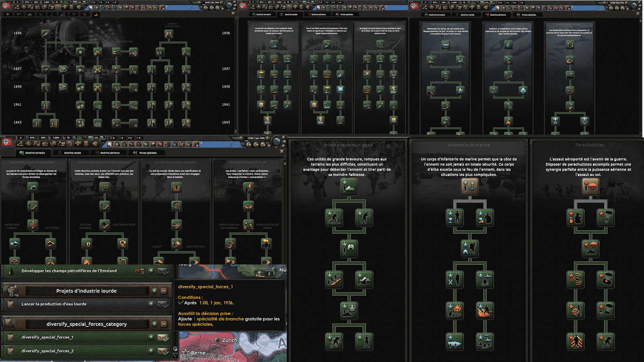Click the star icon in the air doctrine tree

(460, 90)
